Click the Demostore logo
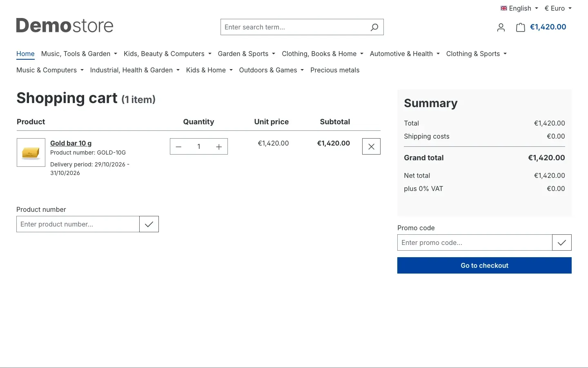Image resolution: width=588 pixels, height=368 pixels. coord(65,26)
